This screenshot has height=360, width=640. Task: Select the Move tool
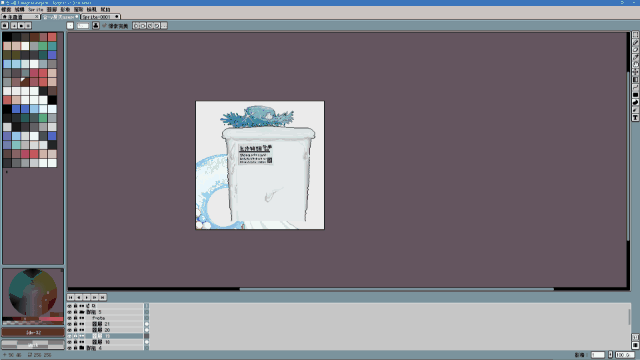tap(636, 72)
